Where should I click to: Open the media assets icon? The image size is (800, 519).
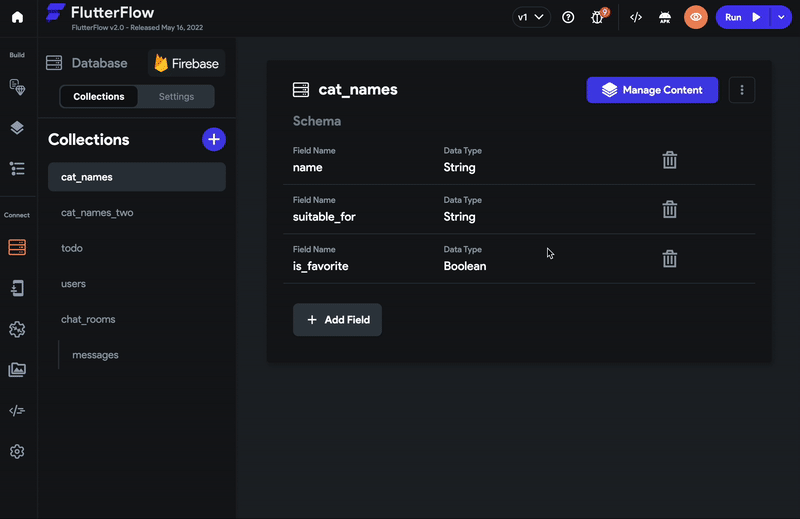point(17,369)
